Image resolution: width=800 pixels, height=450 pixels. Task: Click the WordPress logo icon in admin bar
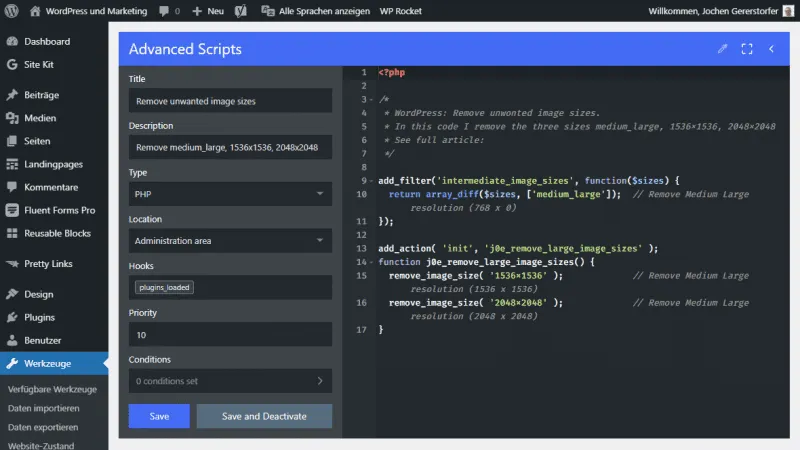click(x=11, y=11)
